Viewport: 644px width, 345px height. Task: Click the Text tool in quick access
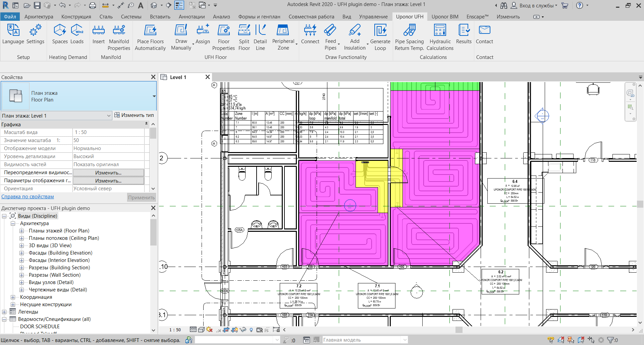pos(141,5)
